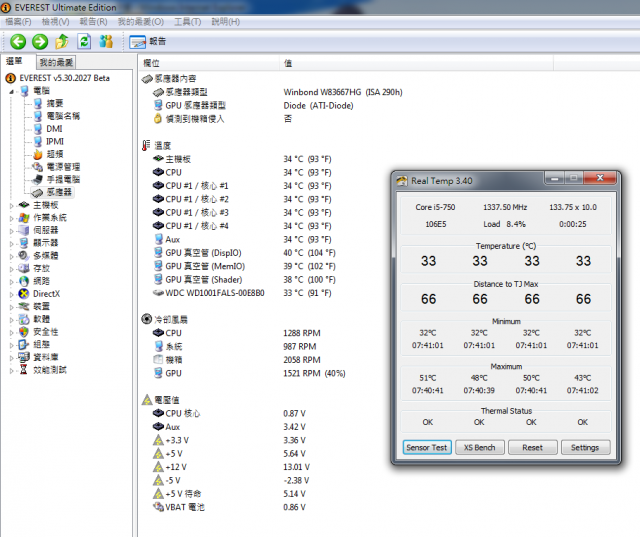Select the 手提電腦 laptop icon item
This screenshot has height=537, width=640.
pos(38,179)
